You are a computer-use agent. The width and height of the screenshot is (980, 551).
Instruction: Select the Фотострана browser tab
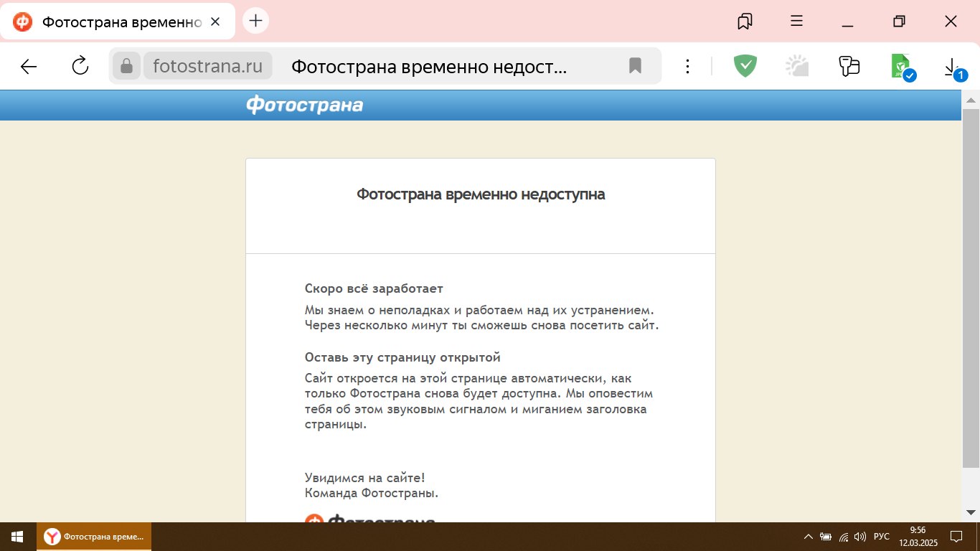118,22
